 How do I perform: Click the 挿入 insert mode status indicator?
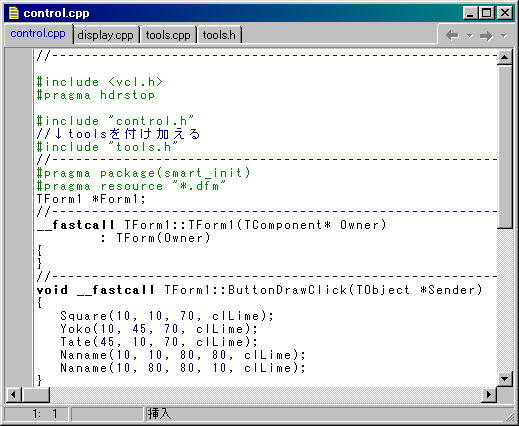click(159, 414)
